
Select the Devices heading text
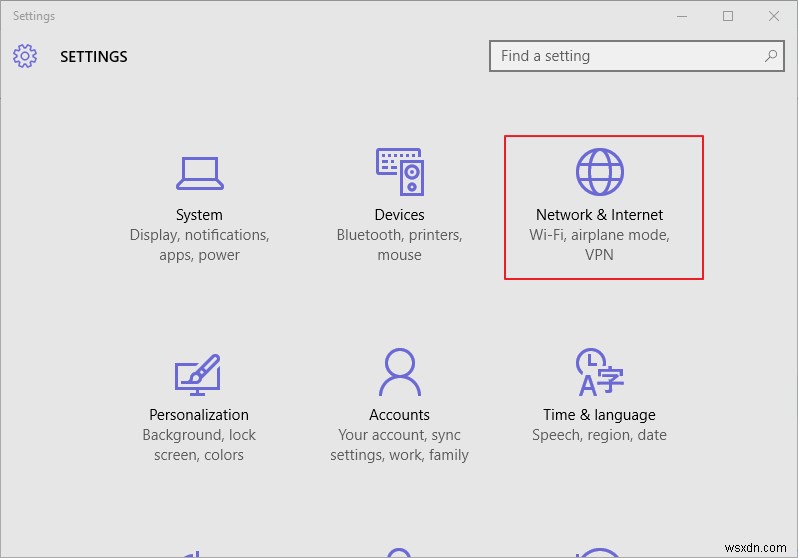pyautogui.click(x=400, y=215)
